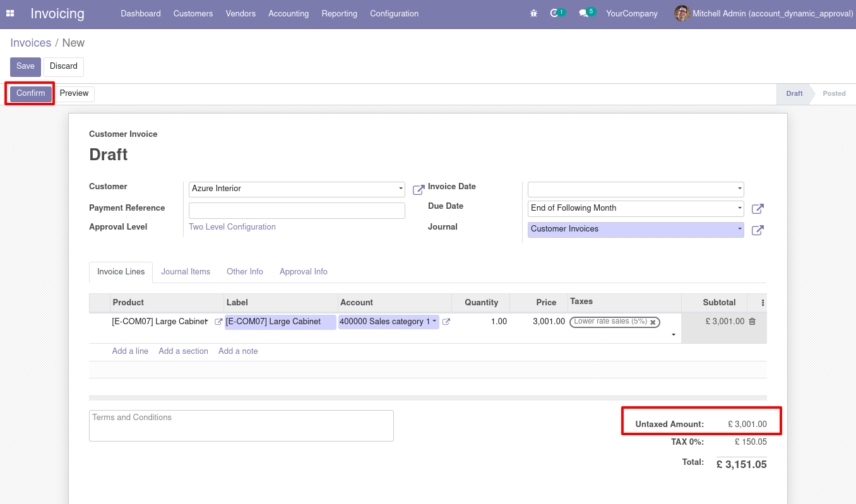856x504 pixels.
Task: Confirm the draft invoice
Action: pyautogui.click(x=30, y=94)
